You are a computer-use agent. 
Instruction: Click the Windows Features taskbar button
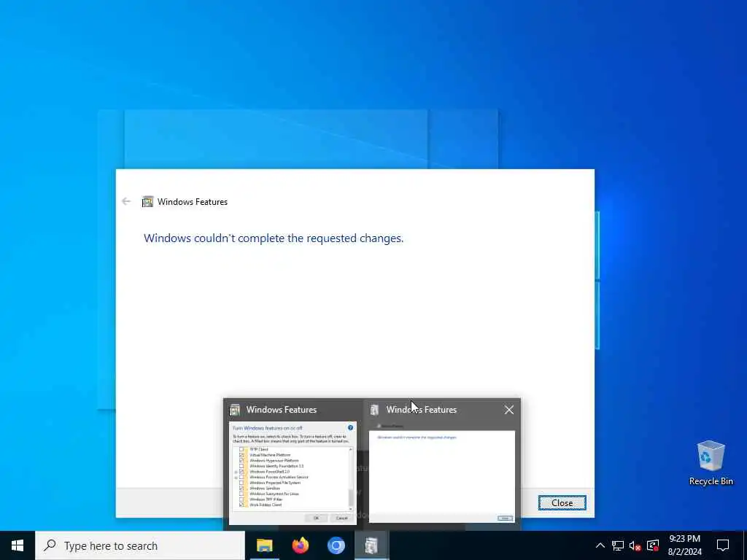click(371, 545)
